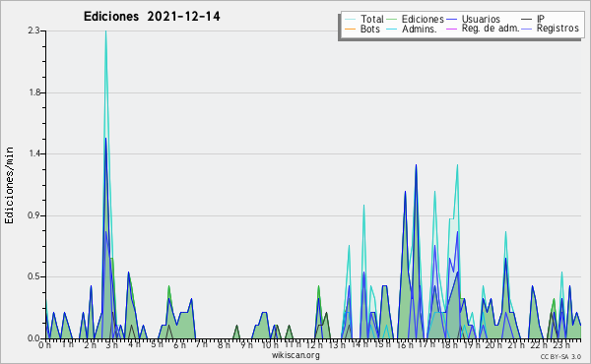This screenshot has width=591, height=364.
Task: Click the 20 h x-axis label
Action: 493,344
